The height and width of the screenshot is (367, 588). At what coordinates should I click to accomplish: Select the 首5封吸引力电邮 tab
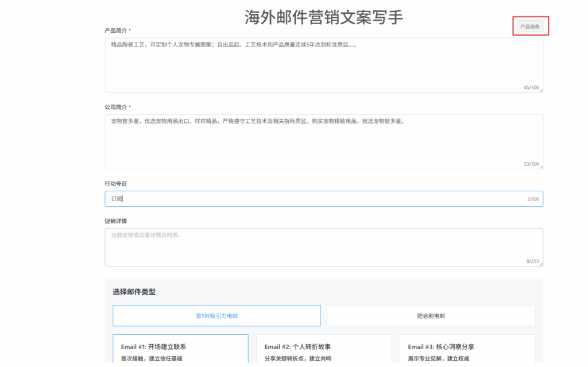pyautogui.click(x=216, y=316)
